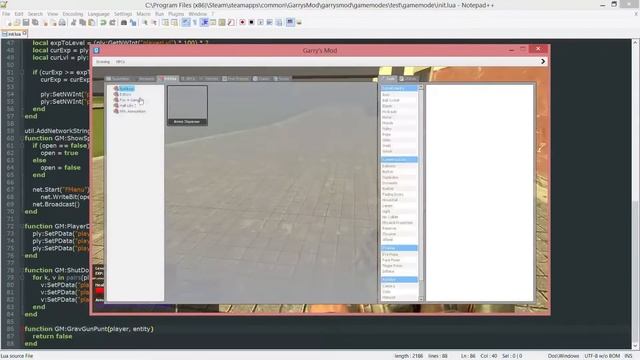Screen dimensions: 640x360
Task: Click the New file icon in Notepad++ toolbar
Action: (x=9, y=22)
